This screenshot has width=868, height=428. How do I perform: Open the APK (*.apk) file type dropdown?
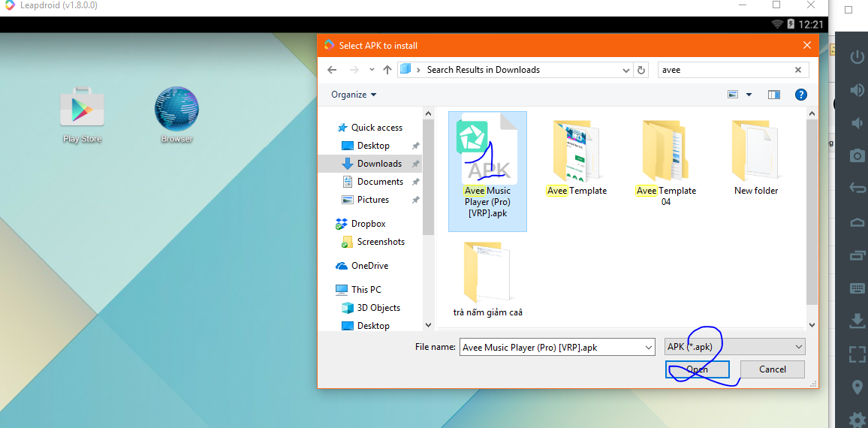(734, 347)
